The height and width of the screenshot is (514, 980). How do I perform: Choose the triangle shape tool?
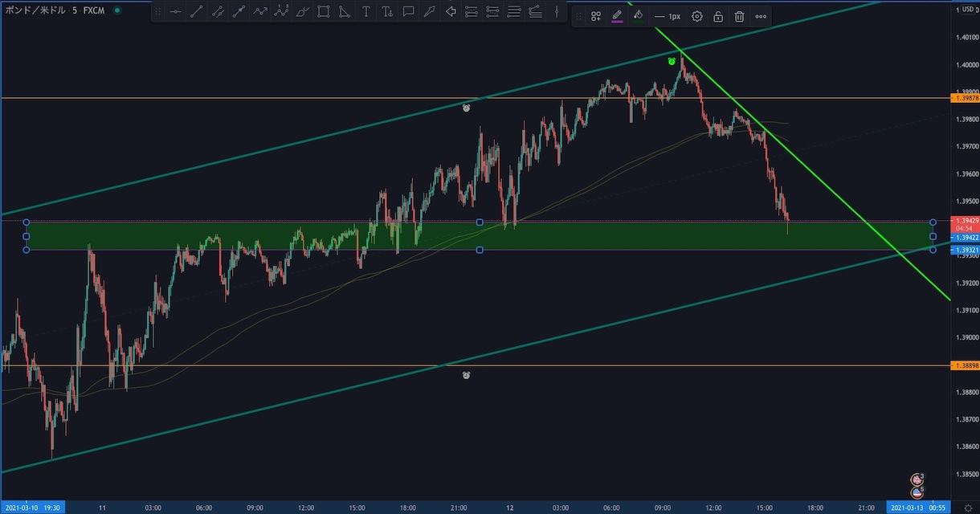click(x=345, y=12)
